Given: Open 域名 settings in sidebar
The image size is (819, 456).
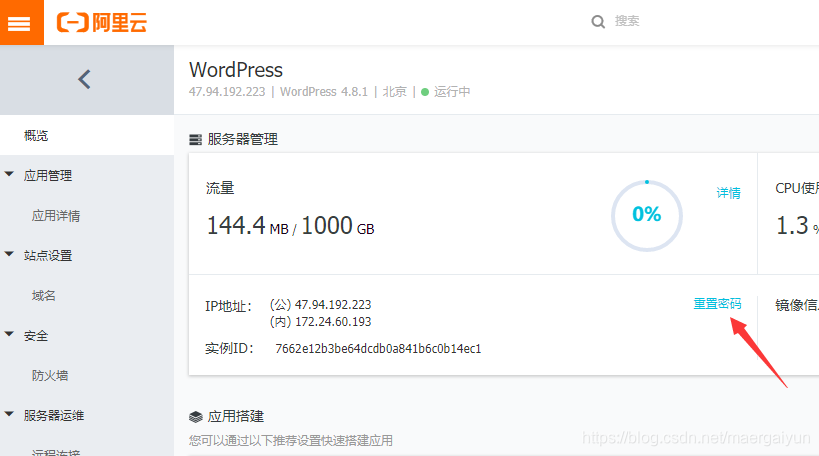Looking at the screenshot, I should [43, 296].
